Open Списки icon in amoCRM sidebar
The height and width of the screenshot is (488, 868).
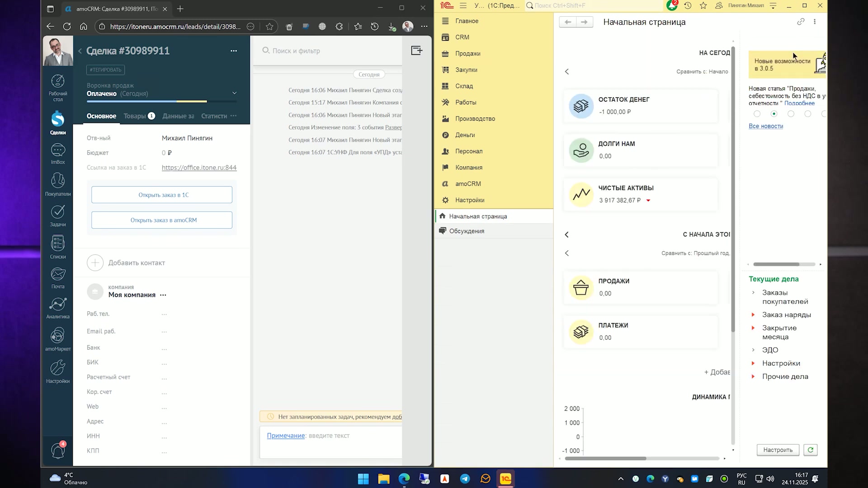pos(58,247)
